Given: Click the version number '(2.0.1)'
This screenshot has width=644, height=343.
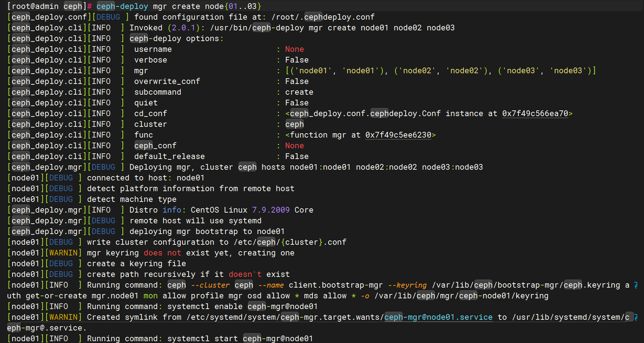Looking at the screenshot, I should point(184,28).
